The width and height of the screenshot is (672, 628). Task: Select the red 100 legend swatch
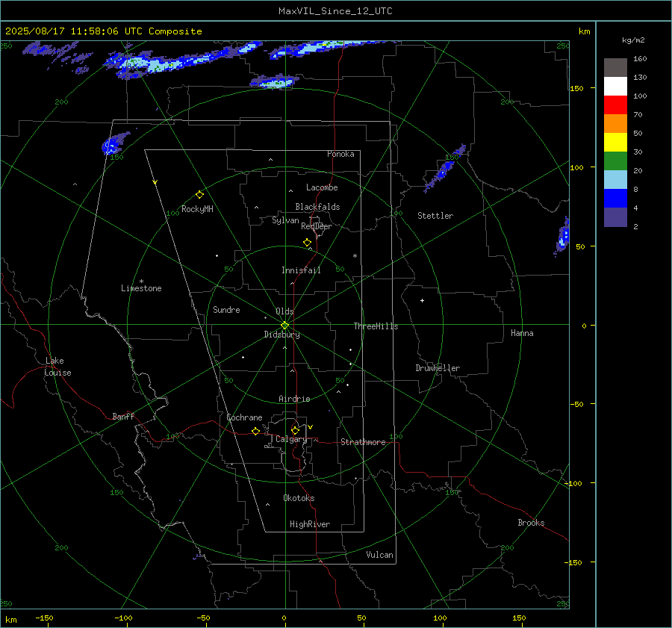click(x=615, y=105)
